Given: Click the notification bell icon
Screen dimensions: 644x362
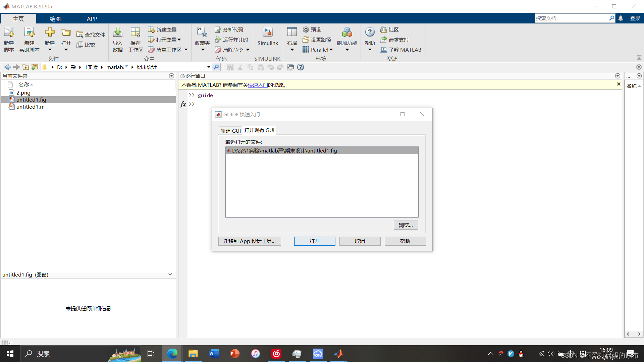Looking at the screenshot, I should (x=621, y=18).
